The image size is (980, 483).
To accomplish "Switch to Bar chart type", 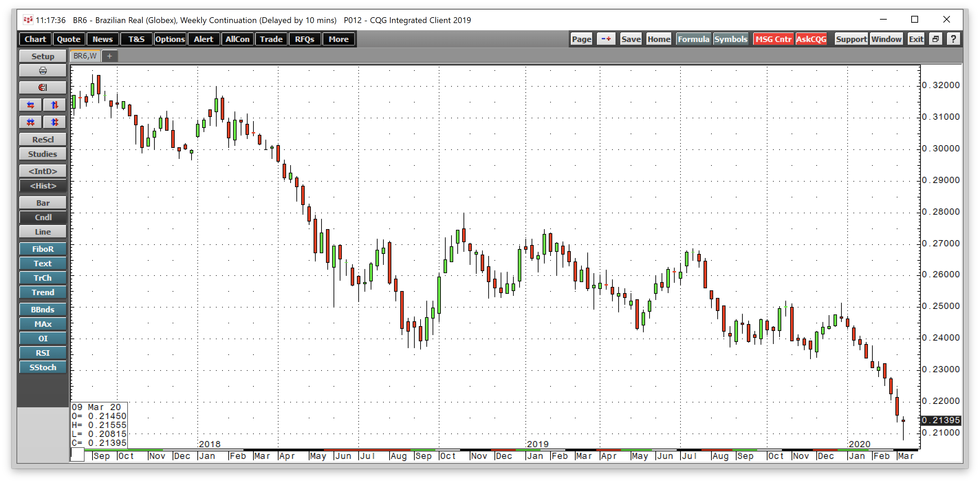I will [43, 203].
